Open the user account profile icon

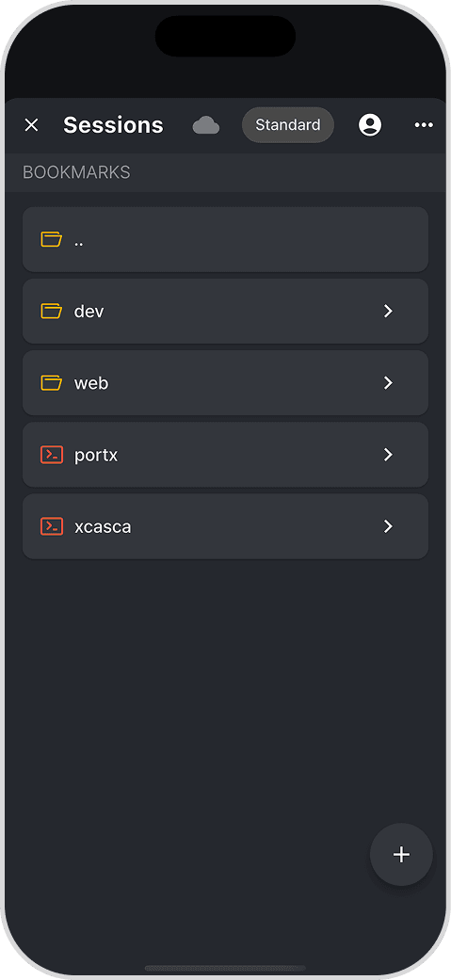[370, 125]
